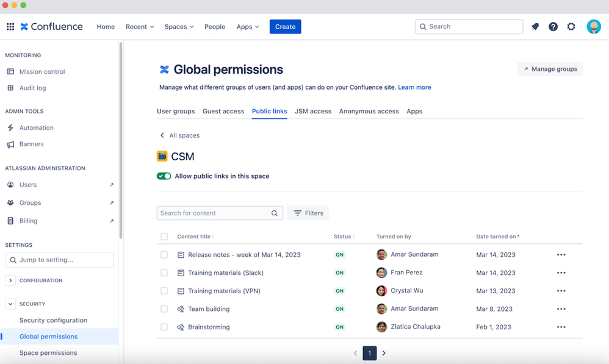This screenshot has height=364, width=609.
Task: Click the Banners megaphone icon
Action: tap(10, 145)
